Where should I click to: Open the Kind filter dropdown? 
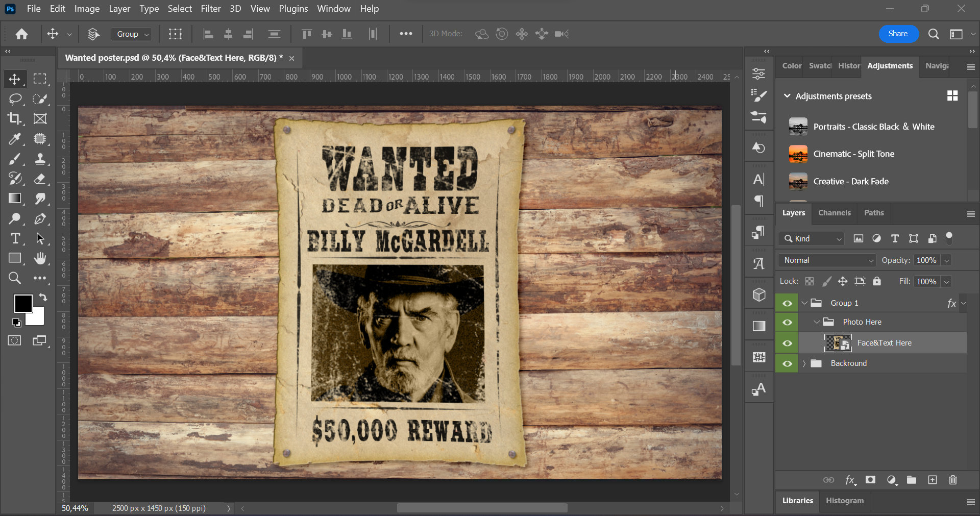click(811, 238)
